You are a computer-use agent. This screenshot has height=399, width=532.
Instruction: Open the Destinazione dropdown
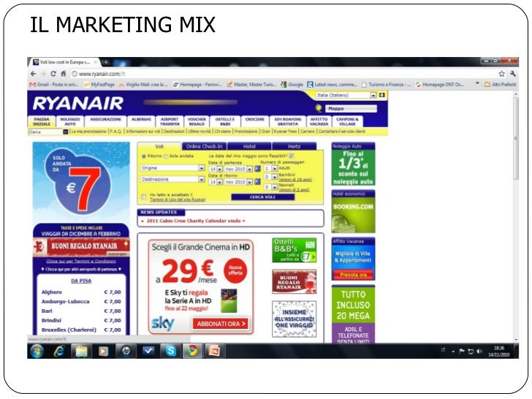pos(172,179)
